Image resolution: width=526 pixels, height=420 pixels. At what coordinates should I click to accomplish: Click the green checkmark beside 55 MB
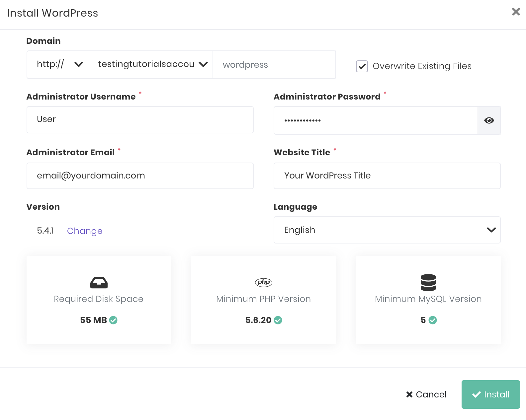pos(113,320)
